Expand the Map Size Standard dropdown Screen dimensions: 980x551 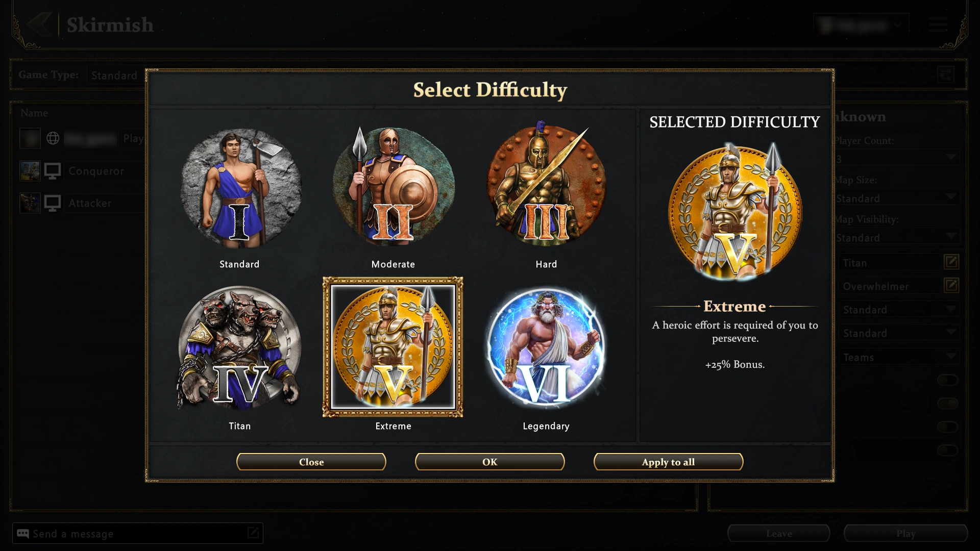[897, 198]
